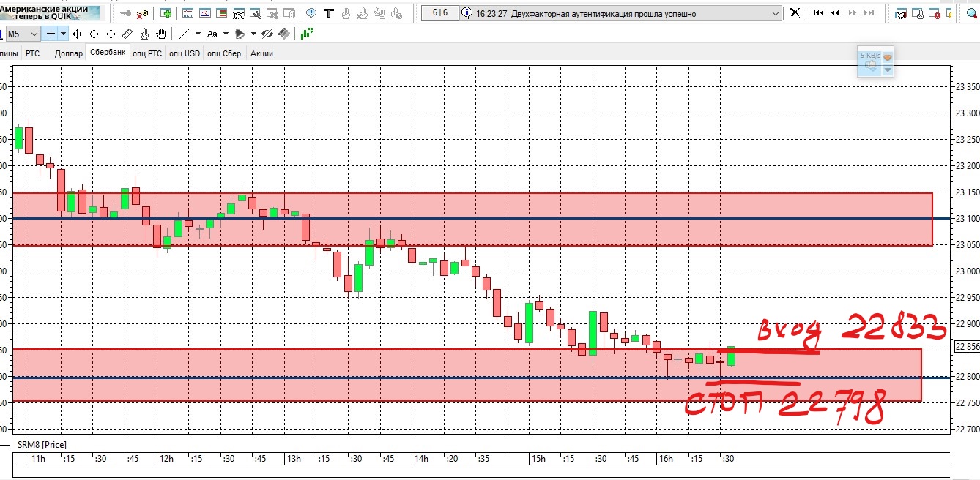Click the 6|6 message counter button

(440, 13)
